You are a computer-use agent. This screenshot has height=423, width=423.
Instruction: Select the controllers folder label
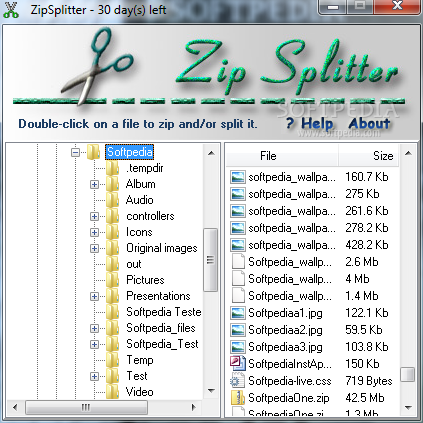pos(150,216)
